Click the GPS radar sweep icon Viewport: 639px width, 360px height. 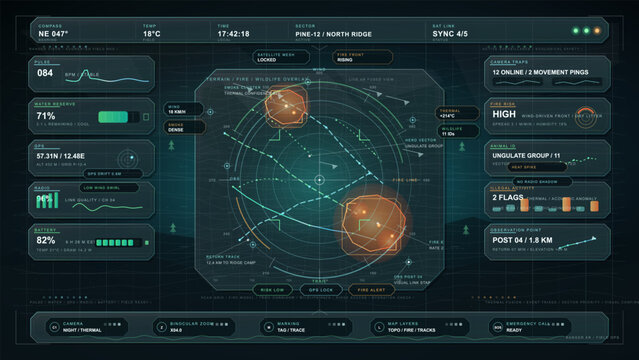pos(128,159)
